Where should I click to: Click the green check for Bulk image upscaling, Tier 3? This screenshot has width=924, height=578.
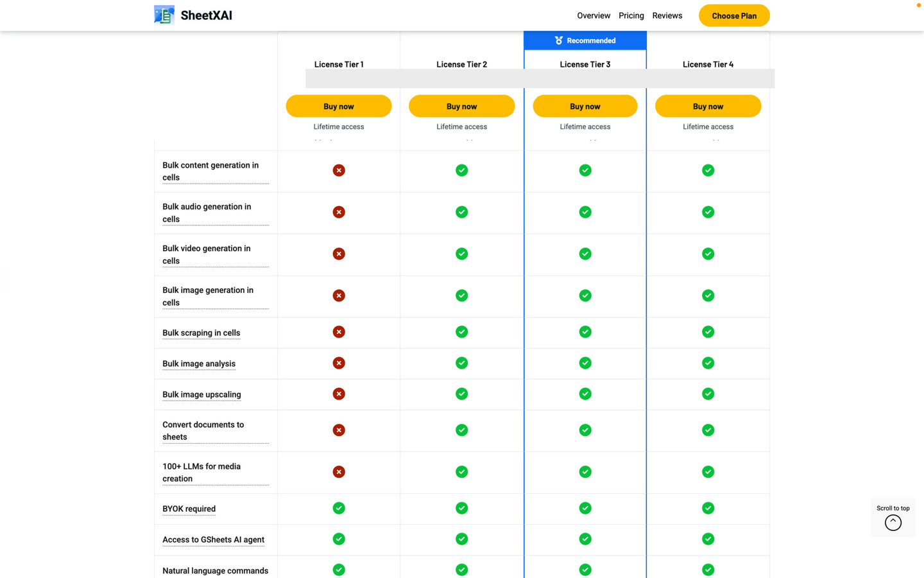point(585,394)
